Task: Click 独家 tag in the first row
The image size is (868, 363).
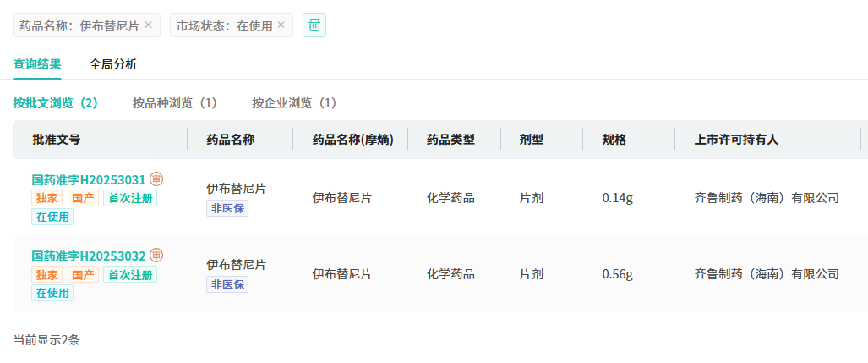Action: (47, 198)
